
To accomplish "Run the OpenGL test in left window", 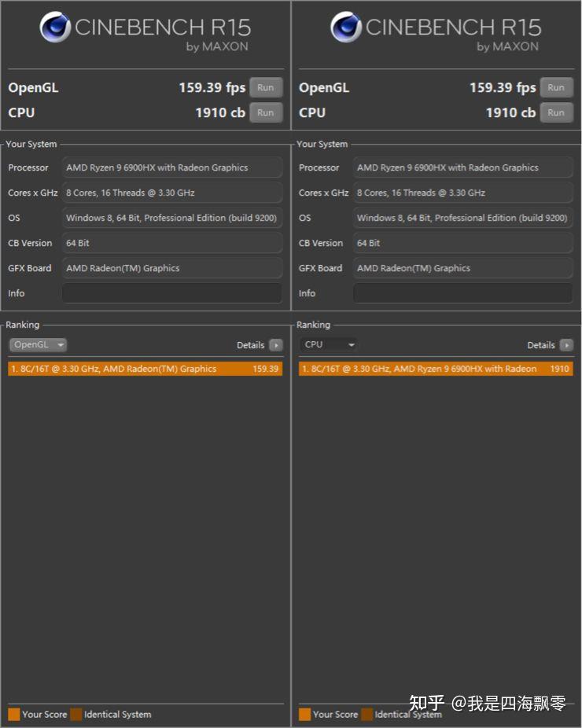I will (266, 88).
